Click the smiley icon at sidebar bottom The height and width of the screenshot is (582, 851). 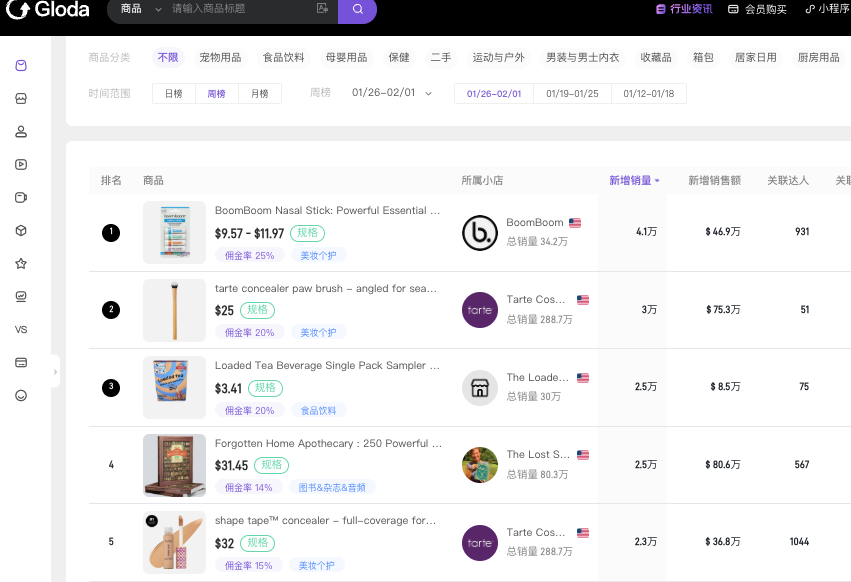click(22, 395)
